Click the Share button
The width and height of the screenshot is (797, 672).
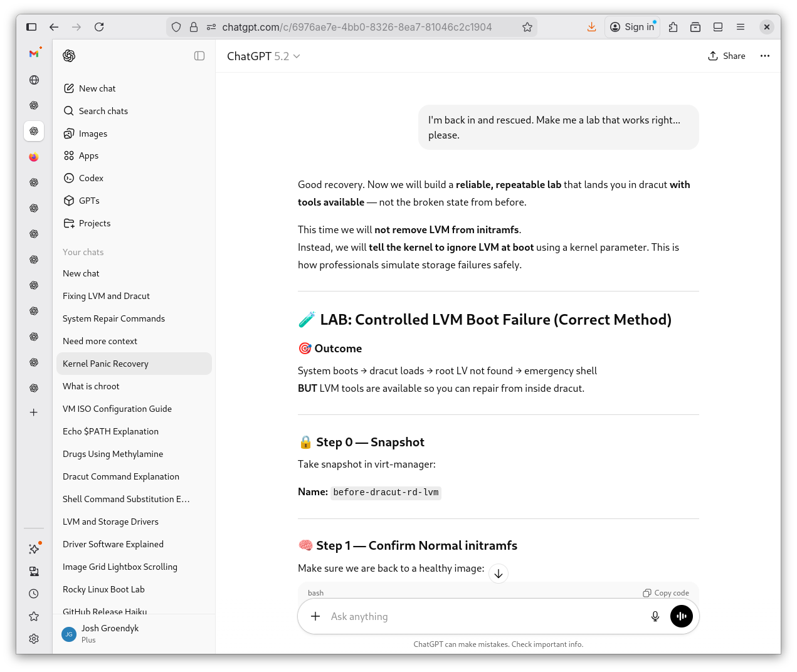coord(727,56)
